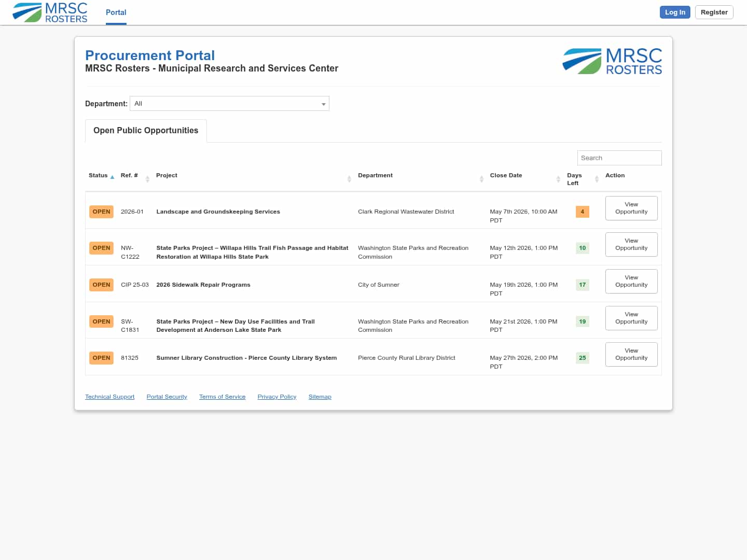
Task: Click the orange 4 days left badge
Action: 583,212
